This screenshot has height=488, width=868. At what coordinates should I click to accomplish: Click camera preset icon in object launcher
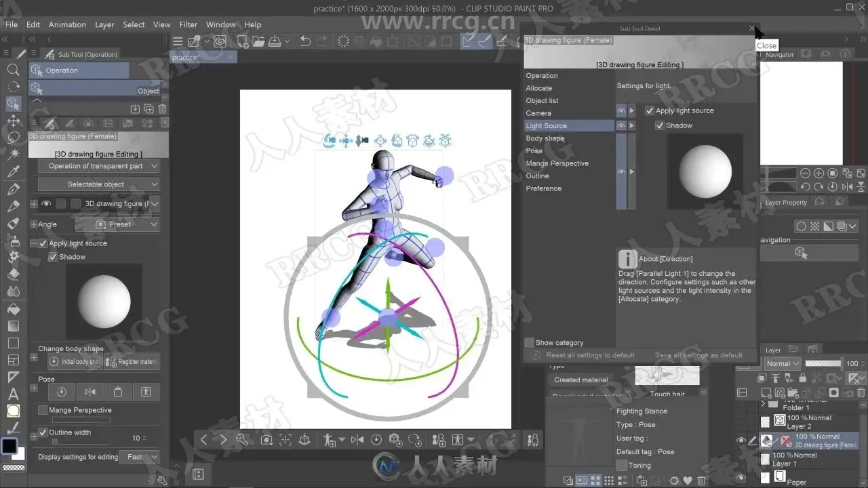[267, 440]
